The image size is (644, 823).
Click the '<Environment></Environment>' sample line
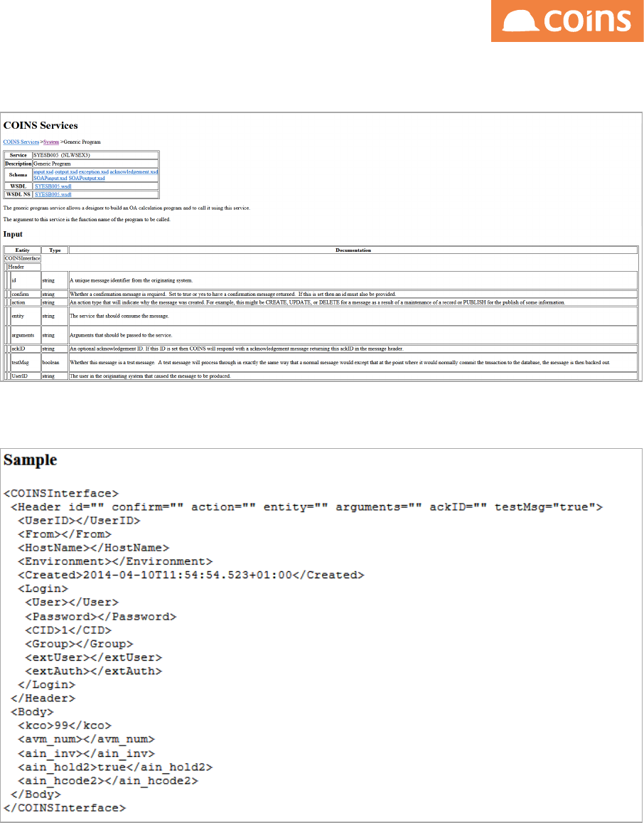click(115, 561)
